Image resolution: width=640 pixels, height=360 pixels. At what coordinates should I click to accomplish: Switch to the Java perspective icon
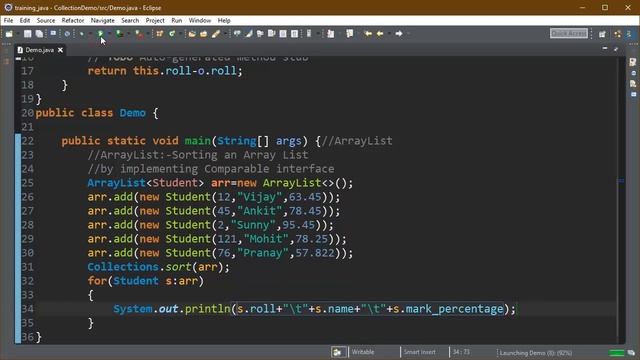629,33
